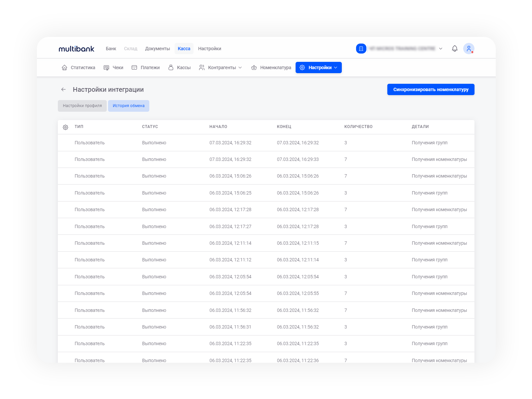The width and height of the screenshot is (532, 399).
Task: Click the blue company building icon
Action: point(361,49)
